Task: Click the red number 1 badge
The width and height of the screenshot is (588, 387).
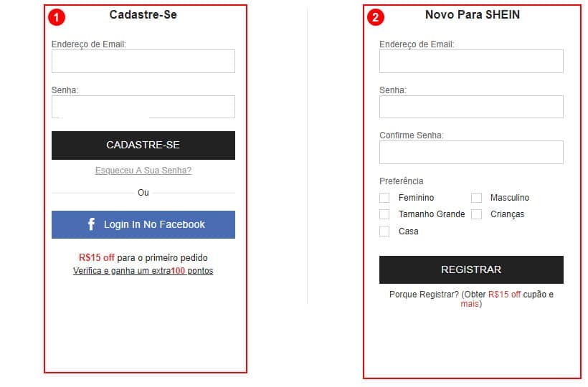Action: pyautogui.click(x=57, y=17)
